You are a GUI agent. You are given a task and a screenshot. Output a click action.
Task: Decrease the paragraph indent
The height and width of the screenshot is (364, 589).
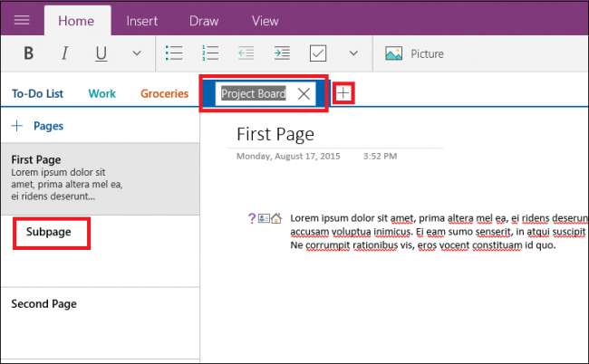click(247, 53)
